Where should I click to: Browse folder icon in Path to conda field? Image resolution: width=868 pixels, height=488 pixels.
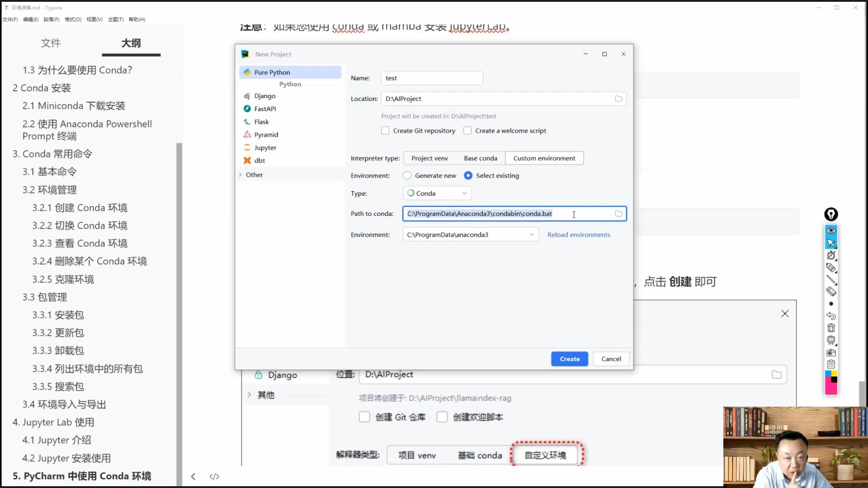click(618, 213)
